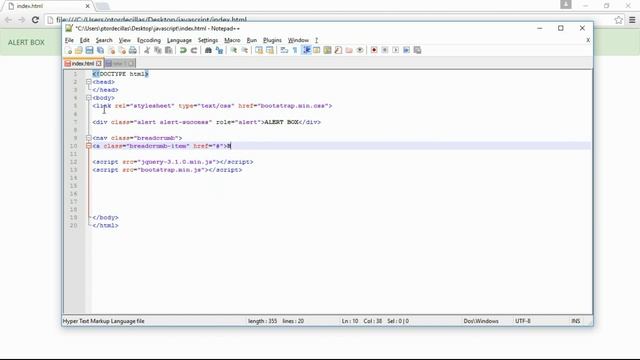Open the Run menu

click(252, 40)
